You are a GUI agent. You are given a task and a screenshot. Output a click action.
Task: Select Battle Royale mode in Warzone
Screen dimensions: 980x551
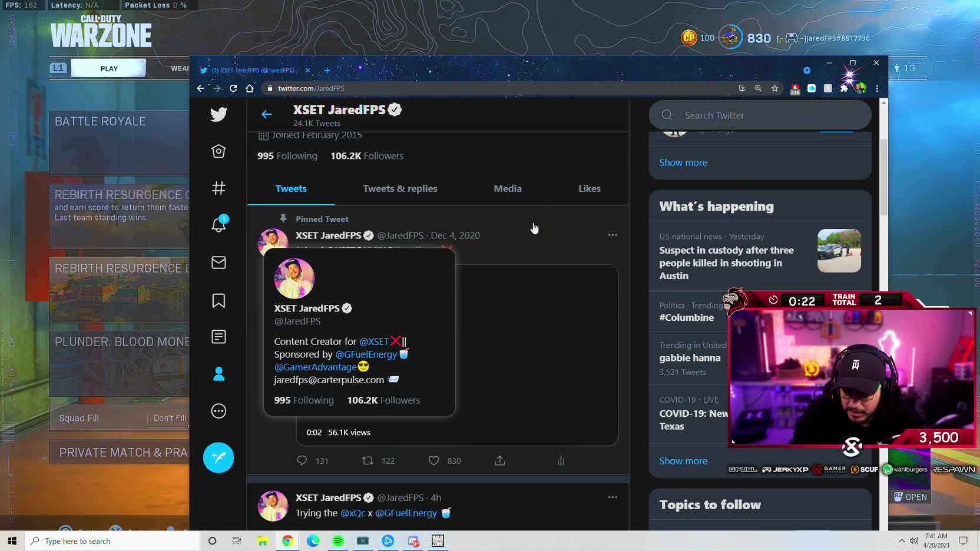[x=120, y=143]
